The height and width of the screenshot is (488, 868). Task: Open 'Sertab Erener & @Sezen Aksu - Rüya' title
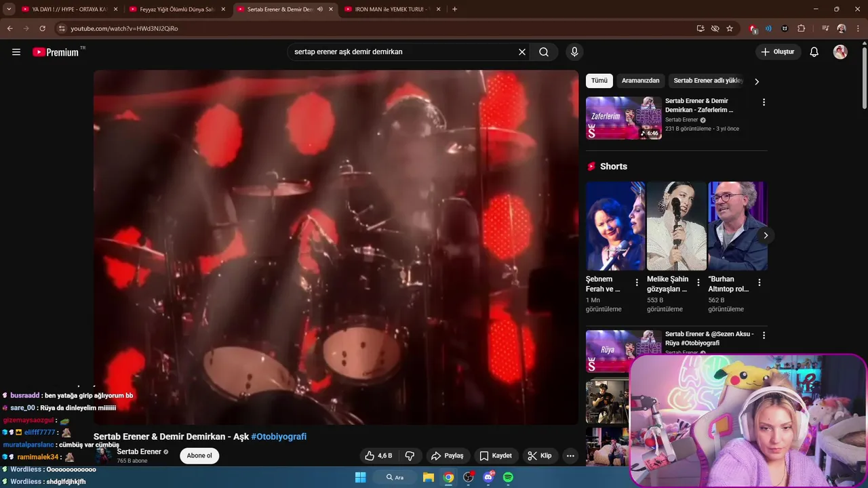(x=709, y=338)
